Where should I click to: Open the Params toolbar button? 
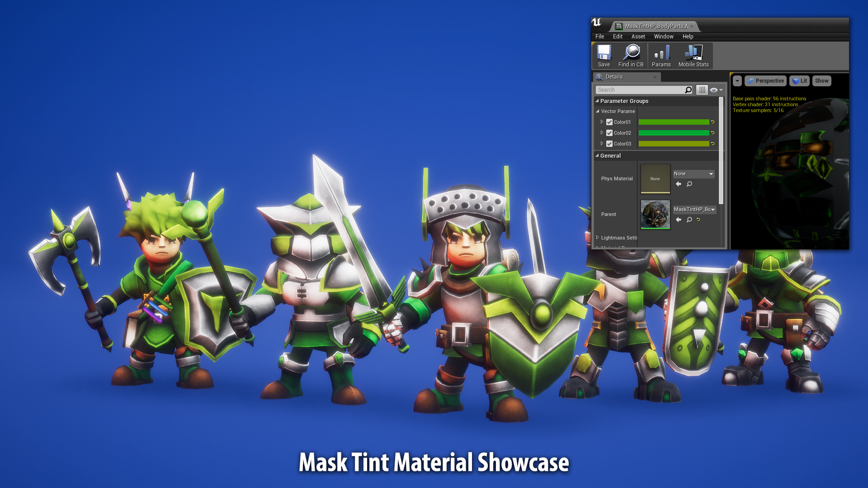click(x=661, y=56)
